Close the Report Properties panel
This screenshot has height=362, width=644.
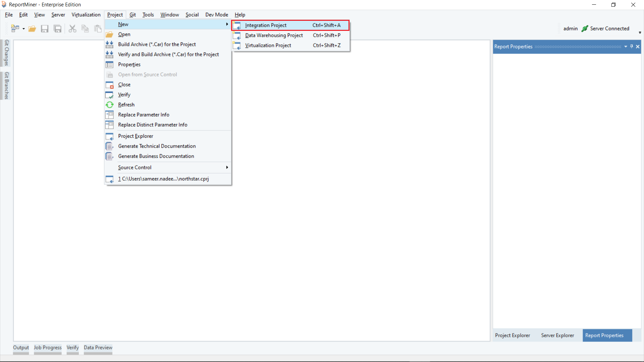pos(638,47)
